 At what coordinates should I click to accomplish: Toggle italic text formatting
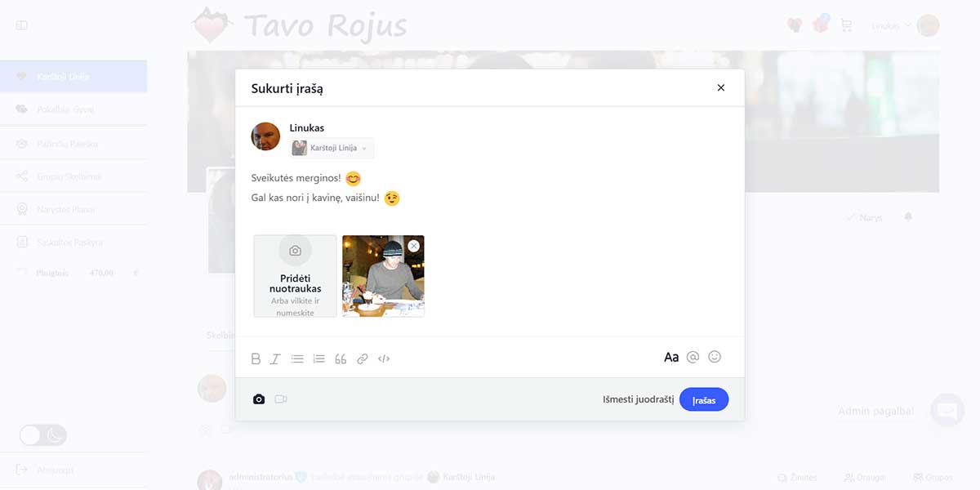tap(275, 359)
